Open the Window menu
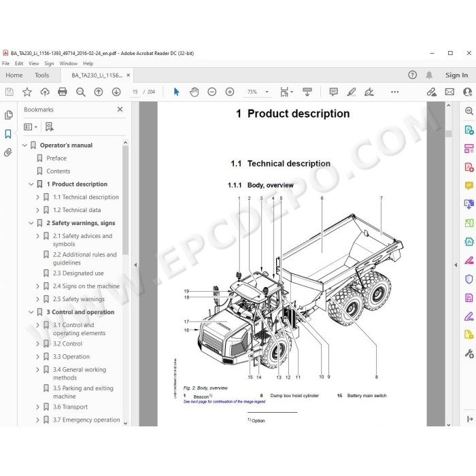476x476 pixels. tap(68, 63)
